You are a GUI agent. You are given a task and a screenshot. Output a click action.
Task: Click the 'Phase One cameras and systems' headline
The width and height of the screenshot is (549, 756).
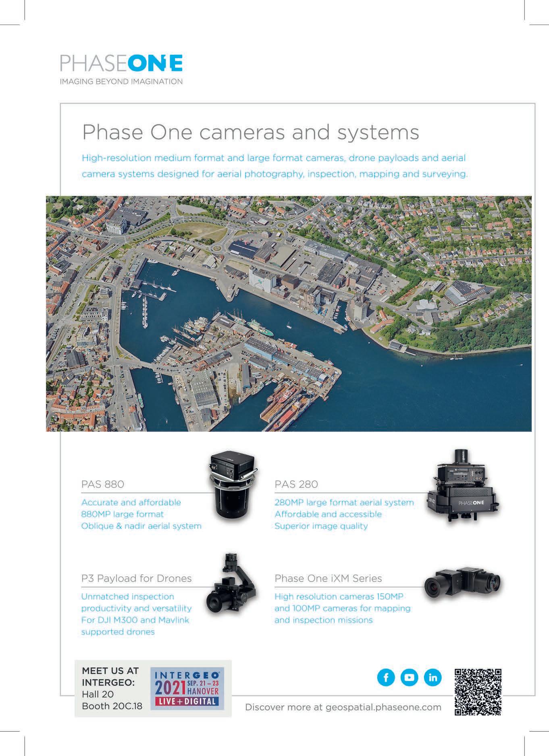250,132
